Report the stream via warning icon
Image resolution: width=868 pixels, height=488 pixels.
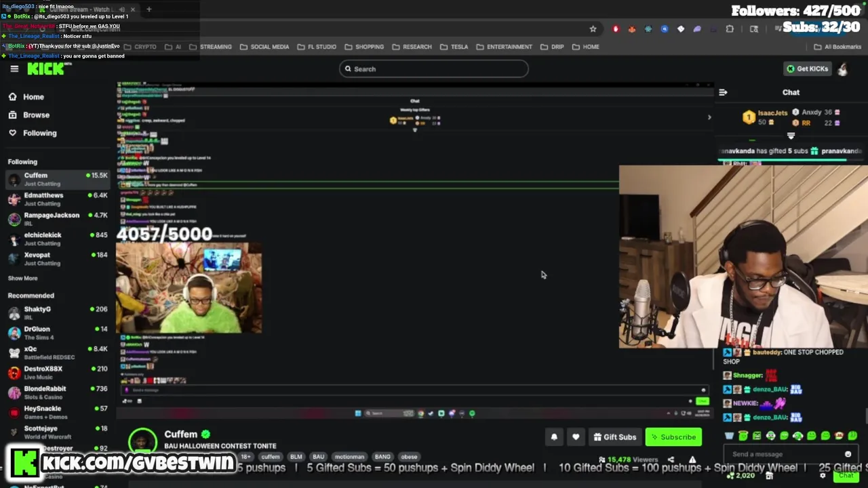click(692, 460)
